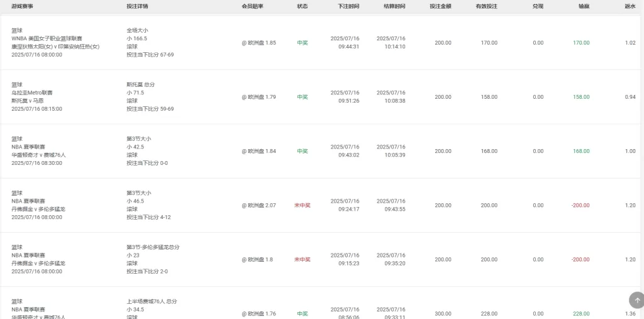Image resolution: width=644 pixels, height=319 pixels.
Task: Click the 小 23 bet selection
Action: click(x=133, y=255)
